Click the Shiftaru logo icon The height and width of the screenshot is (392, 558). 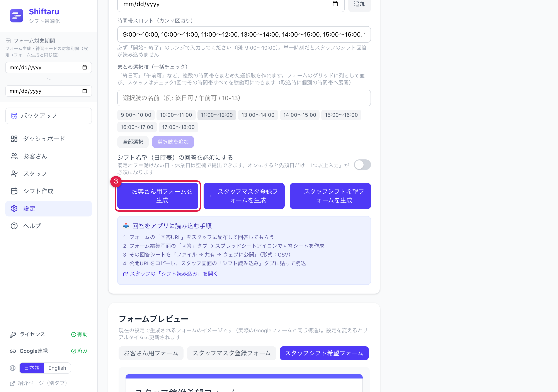(17, 16)
